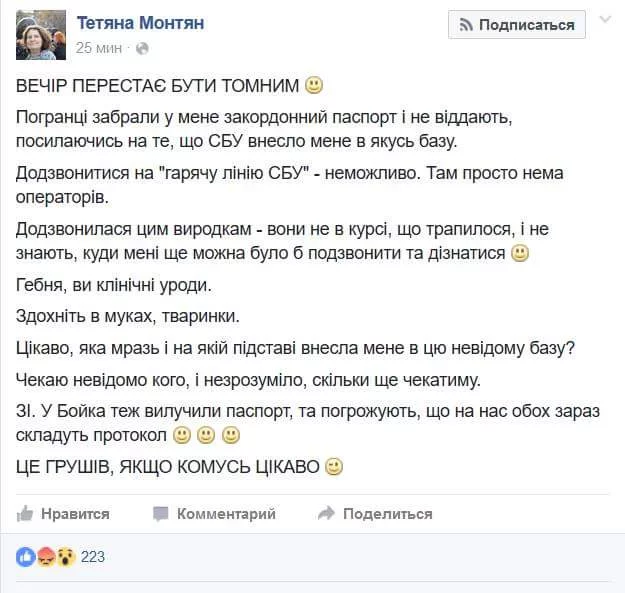Click the share arrow icon
Viewport: 625px width, 593px height.
pyautogui.click(x=325, y=513)
